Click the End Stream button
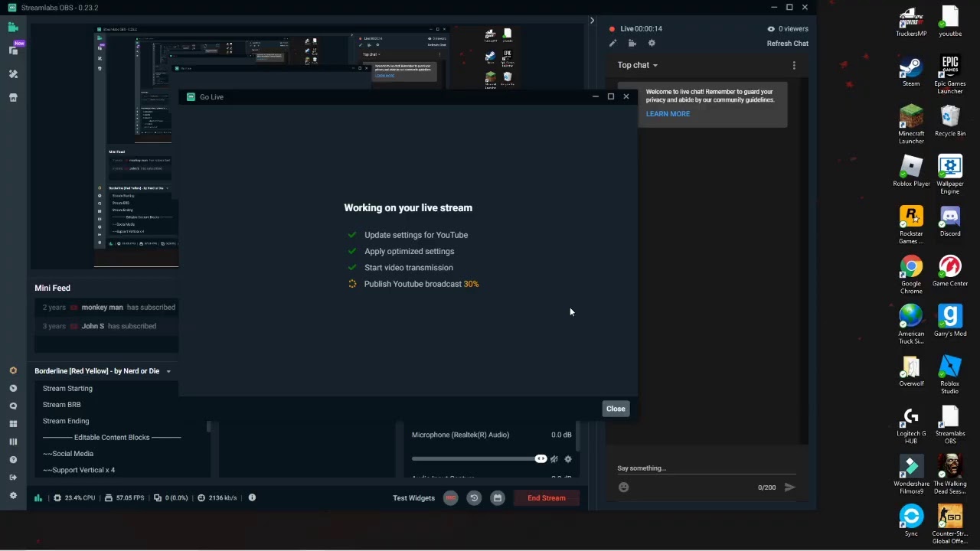Image resolution: width=980 pixels, height=551 pixels. click(x=547, y=498)
